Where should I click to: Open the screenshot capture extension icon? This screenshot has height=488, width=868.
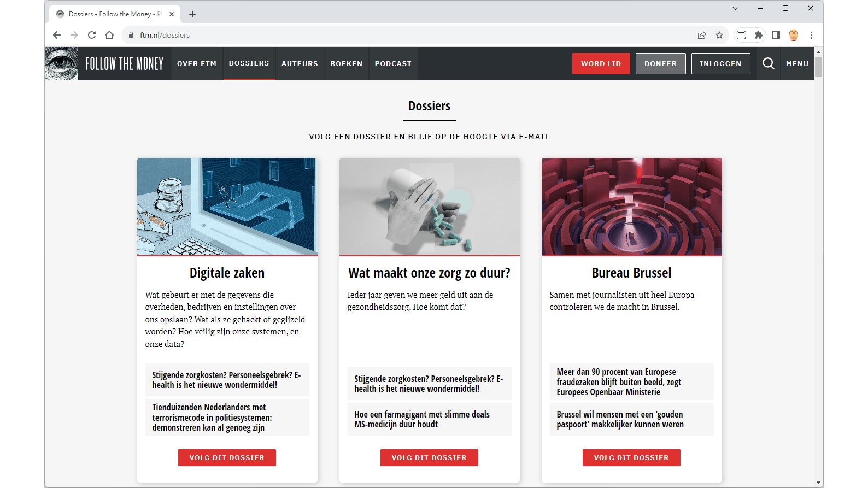point(741,35)
